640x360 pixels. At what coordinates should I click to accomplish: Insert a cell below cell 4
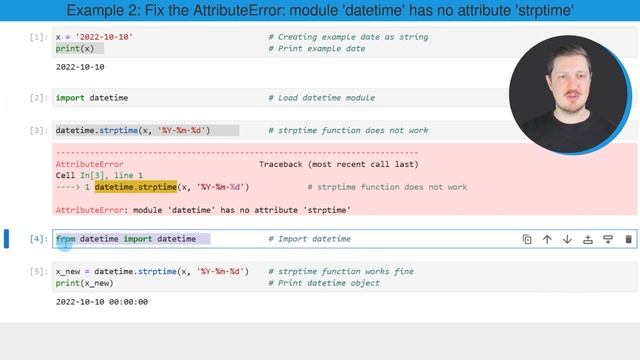click(x=608, y=239)
